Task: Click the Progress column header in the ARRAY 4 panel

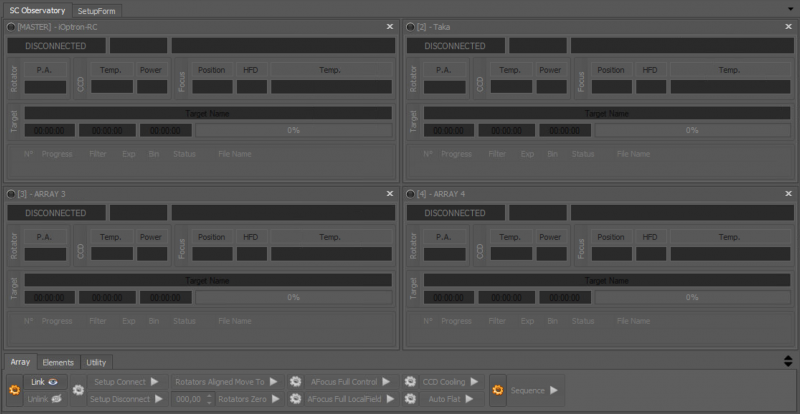Action: [456, 321]
